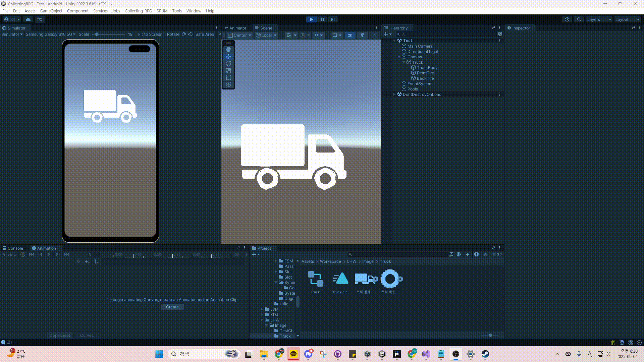Toggle scene lighting button
Viewport: 644px width, 362px height.
click(x=362, y=35)
